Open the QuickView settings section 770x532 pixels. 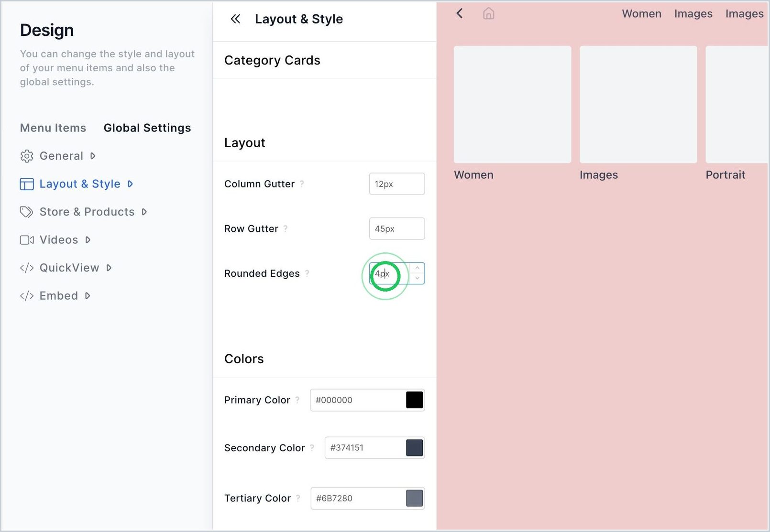click(69, 268)
